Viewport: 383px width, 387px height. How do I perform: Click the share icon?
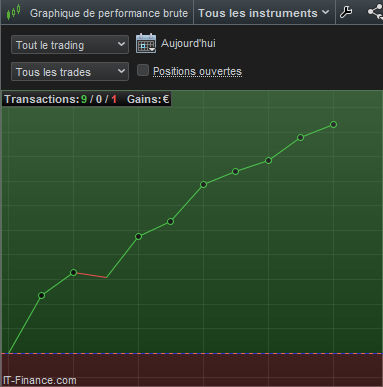click(375, 12)
